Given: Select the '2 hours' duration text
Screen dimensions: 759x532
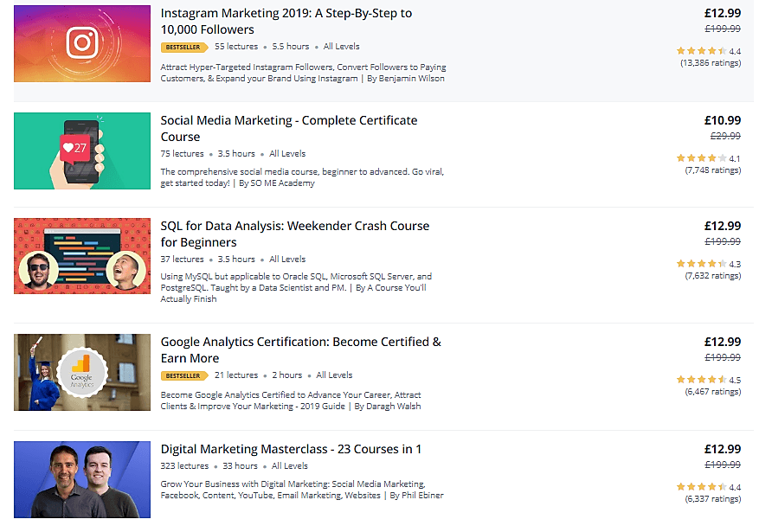Looking at the screenshot, I should point(287,375).
